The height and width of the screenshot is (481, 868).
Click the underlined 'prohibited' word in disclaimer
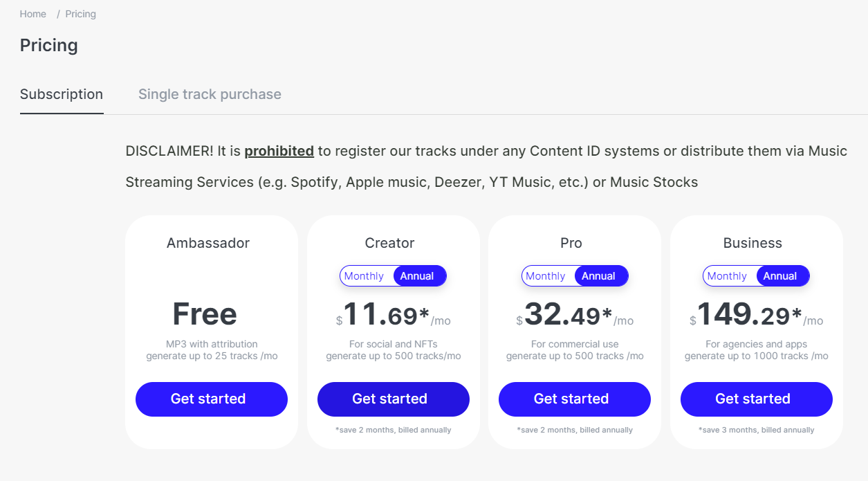tap(279, 151)
